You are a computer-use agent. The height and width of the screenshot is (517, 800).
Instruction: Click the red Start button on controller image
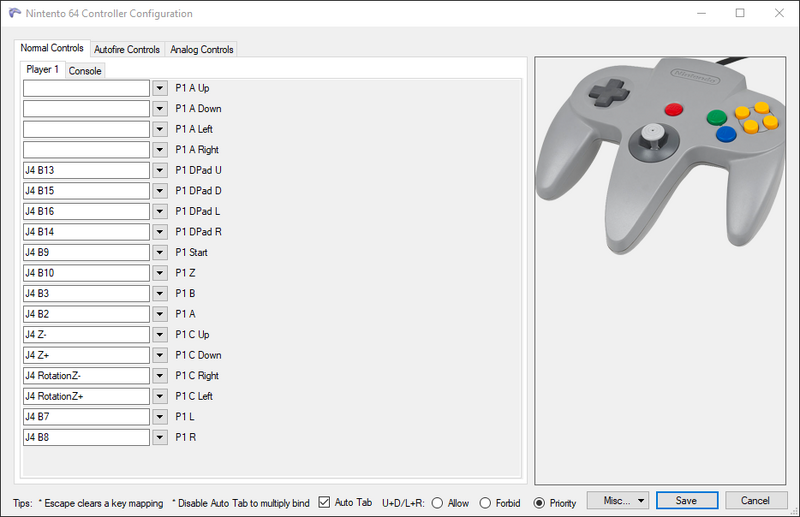click(674, 109)
